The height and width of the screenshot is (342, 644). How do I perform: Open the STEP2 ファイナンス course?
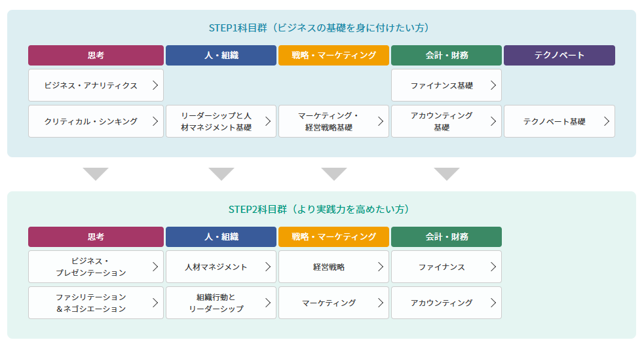pos(441,267)
